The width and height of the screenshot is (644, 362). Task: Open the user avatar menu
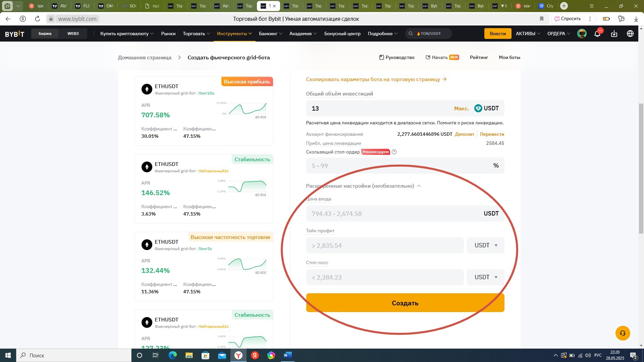582,34
